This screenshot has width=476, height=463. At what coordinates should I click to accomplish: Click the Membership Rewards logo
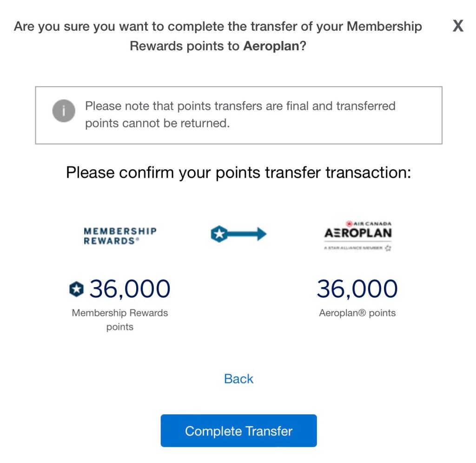(x=120, y=236)
